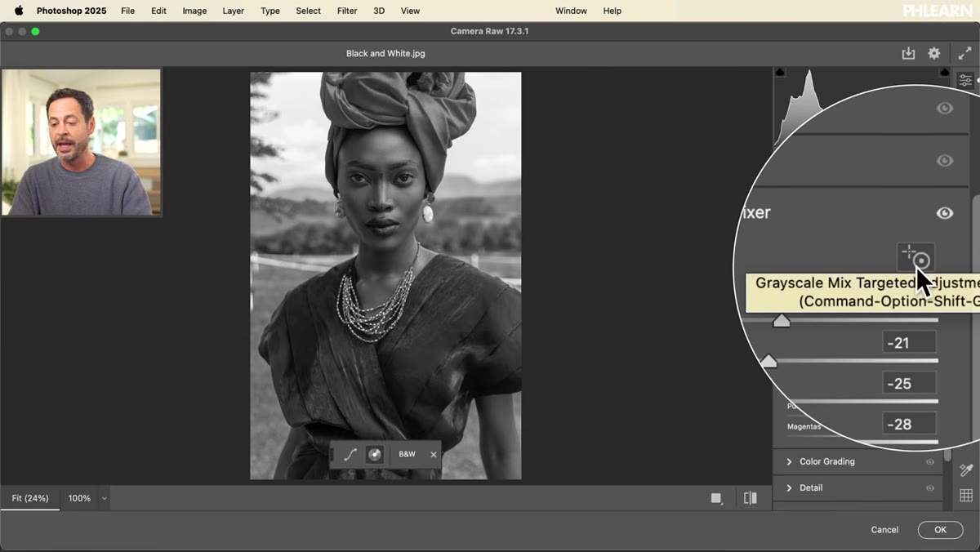The image size is (980, 552).
Task: Open the Edit menu
Action: pos(158,11)
